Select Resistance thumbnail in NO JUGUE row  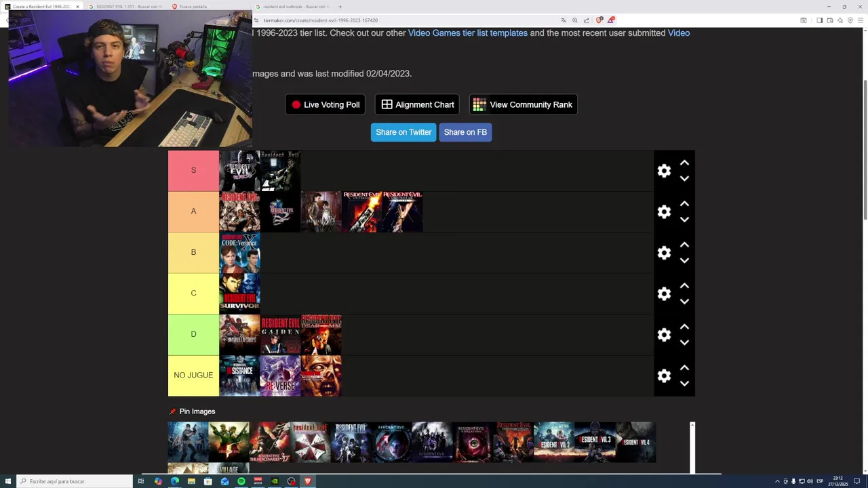(239, 375)
